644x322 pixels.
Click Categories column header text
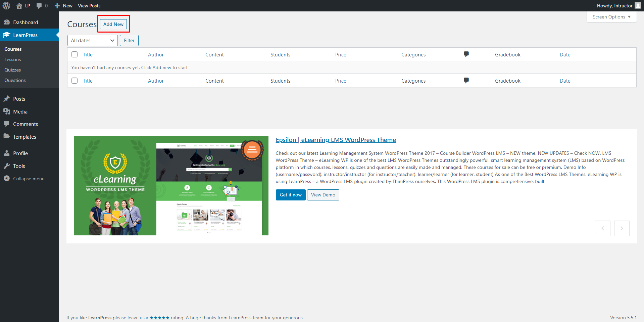click(413, 54)
